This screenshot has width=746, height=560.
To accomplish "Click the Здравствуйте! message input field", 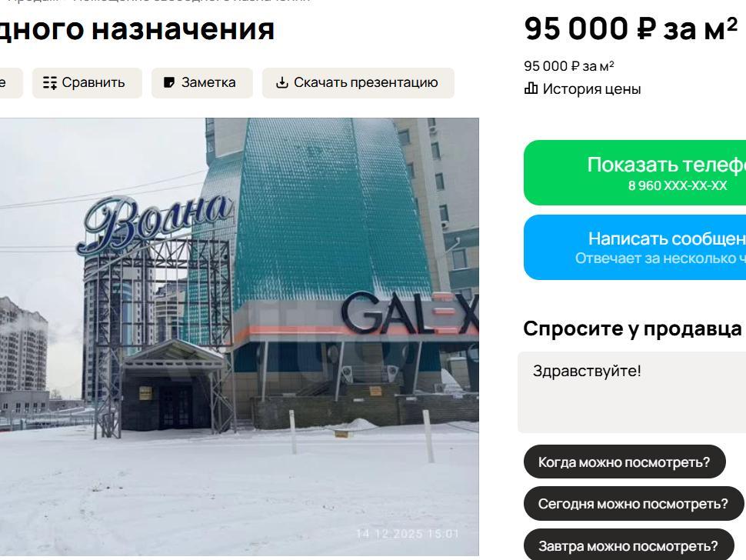I will pyautogui.click(x=632, y=392).
